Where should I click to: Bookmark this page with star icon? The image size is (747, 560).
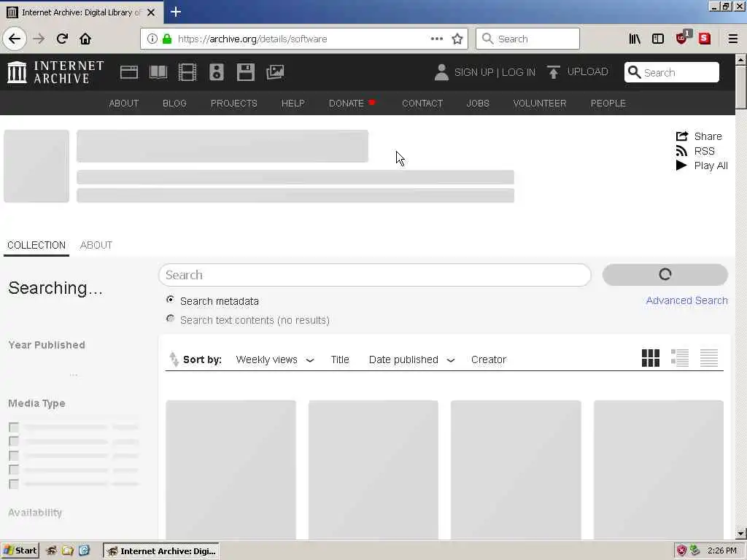pyautogui.click(x=457, y=39)
